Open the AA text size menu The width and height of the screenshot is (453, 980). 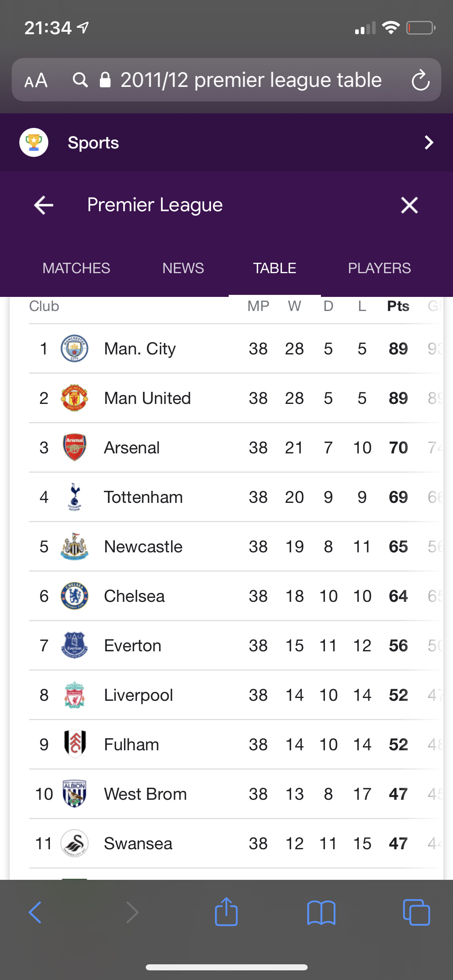[36, 80]
